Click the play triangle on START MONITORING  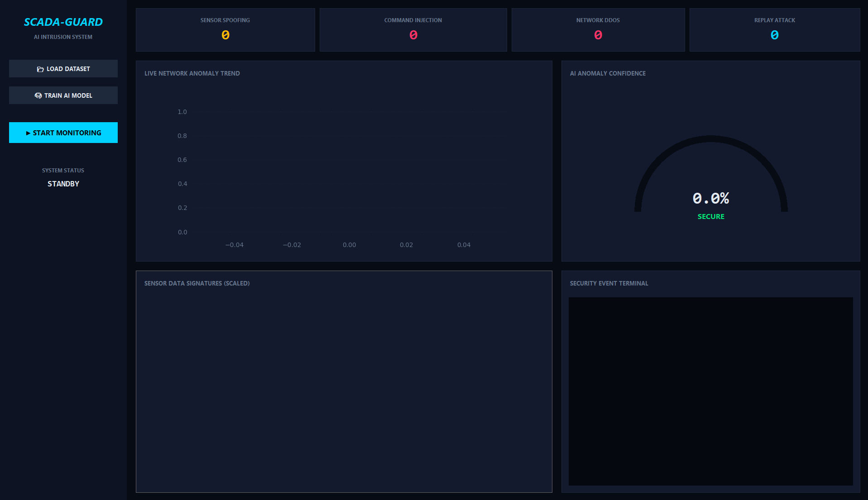(x=29, y=133)
